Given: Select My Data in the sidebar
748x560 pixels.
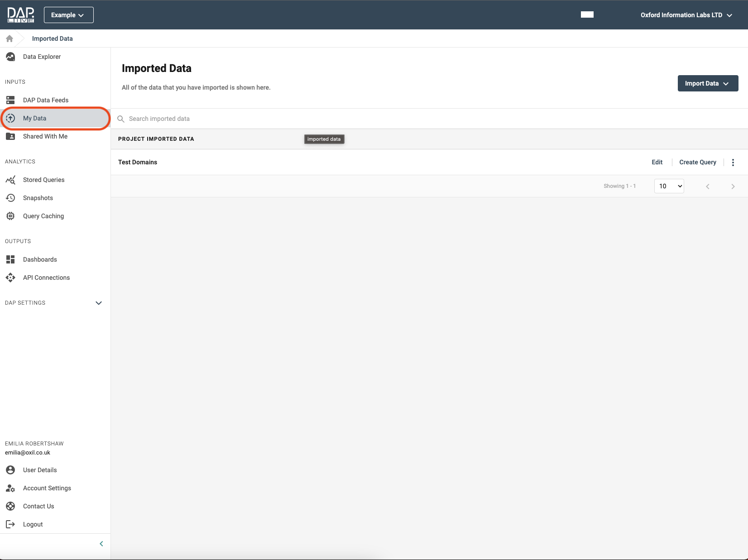Looking at the screenshot, I should pyautogui.click(x=35, y=118).
